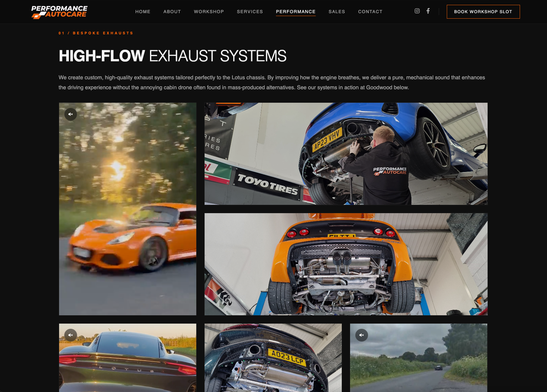Click BOOK WORKSHOP SLOT
This screenshot has height=392, width=547.
click(483, 12)
